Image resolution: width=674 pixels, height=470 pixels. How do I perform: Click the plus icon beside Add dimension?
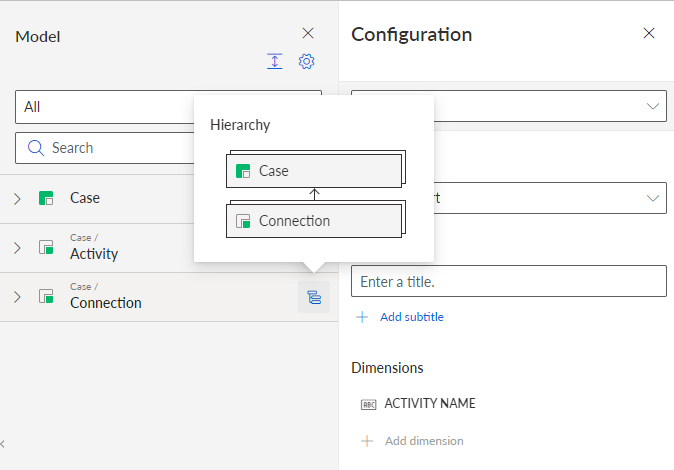pos(367,441)
